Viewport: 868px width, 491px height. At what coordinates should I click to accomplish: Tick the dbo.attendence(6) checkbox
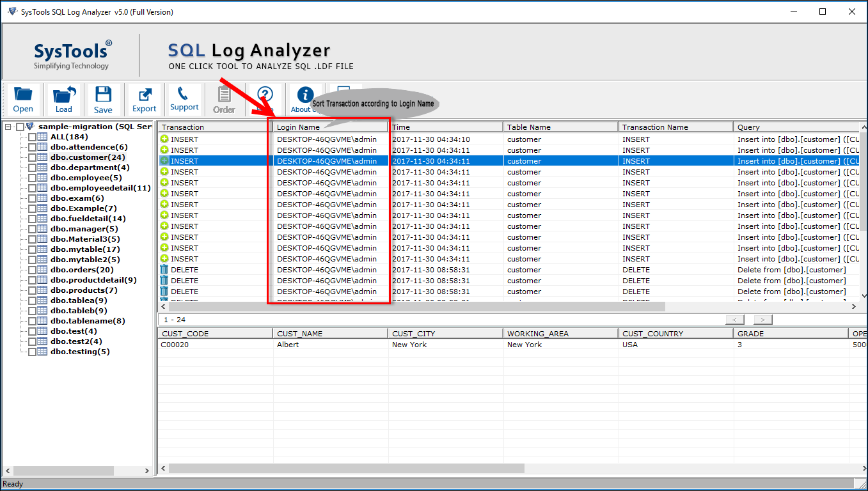pos(32,147)
